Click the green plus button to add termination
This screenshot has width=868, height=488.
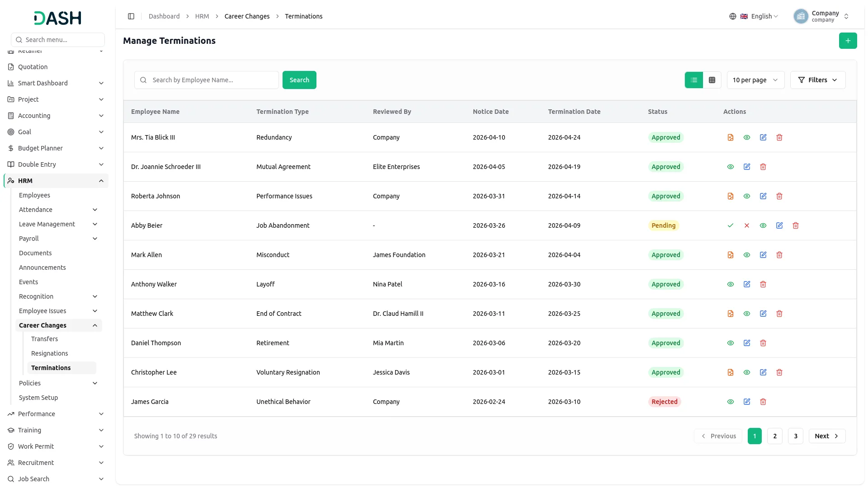coord(848,41)
